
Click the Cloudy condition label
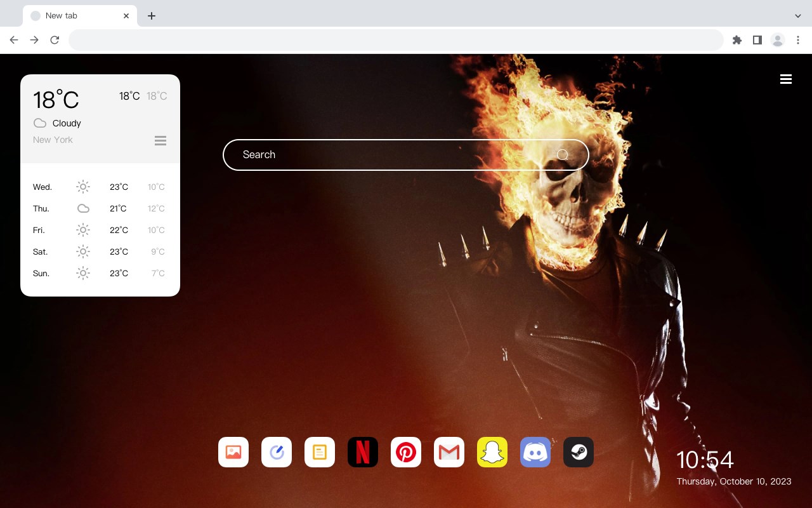click(67, 123)
